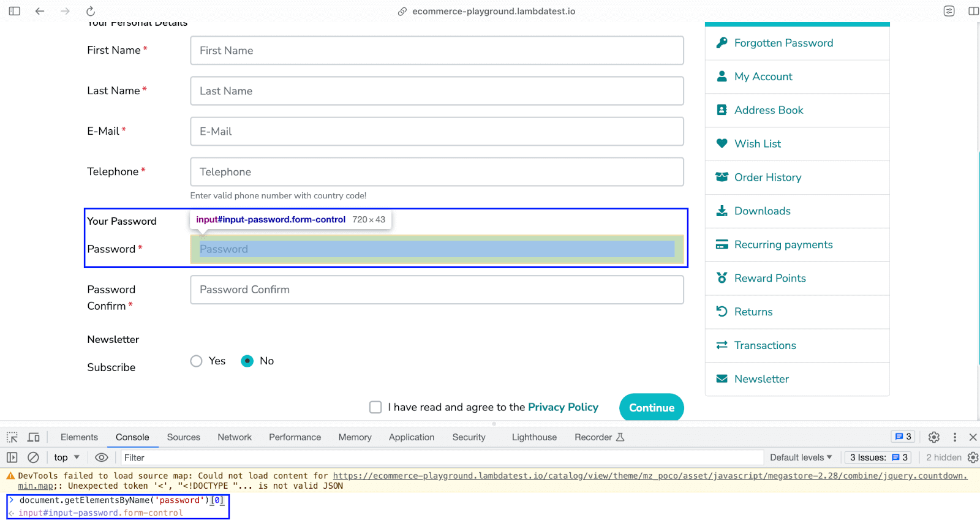Switch to the Security tab

469,437
